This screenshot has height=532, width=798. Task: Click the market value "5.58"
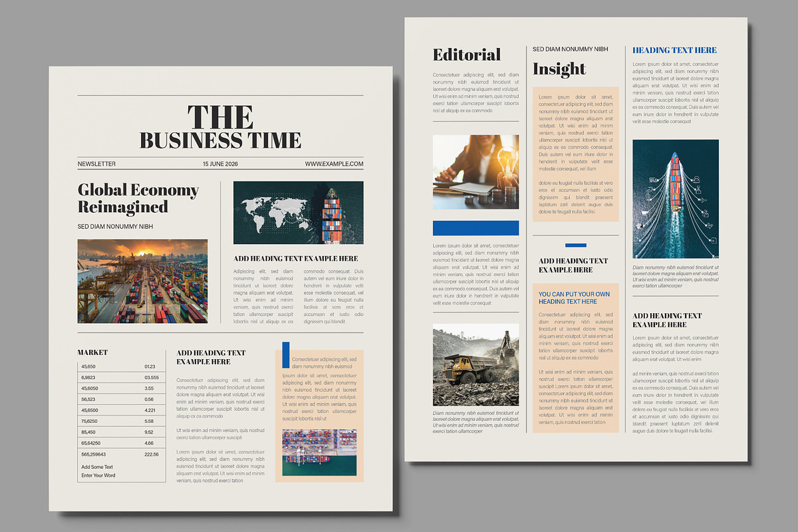click(149, 421)
